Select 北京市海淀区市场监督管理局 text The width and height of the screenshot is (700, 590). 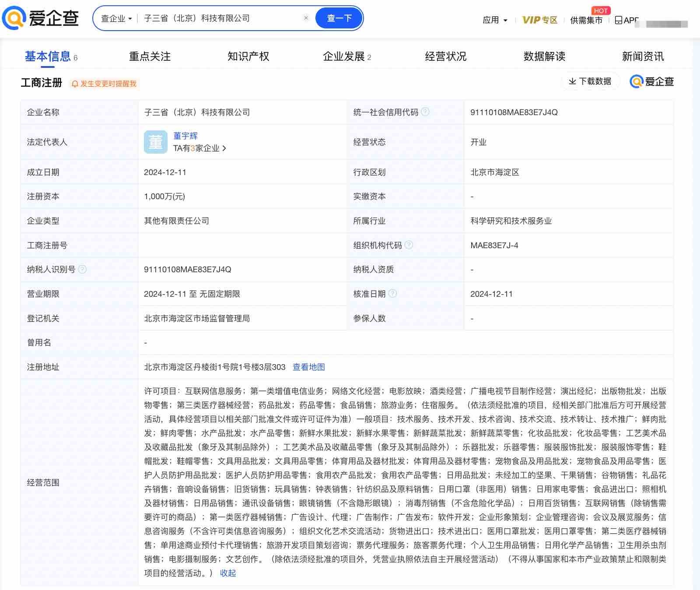click(x=197, y=319)
